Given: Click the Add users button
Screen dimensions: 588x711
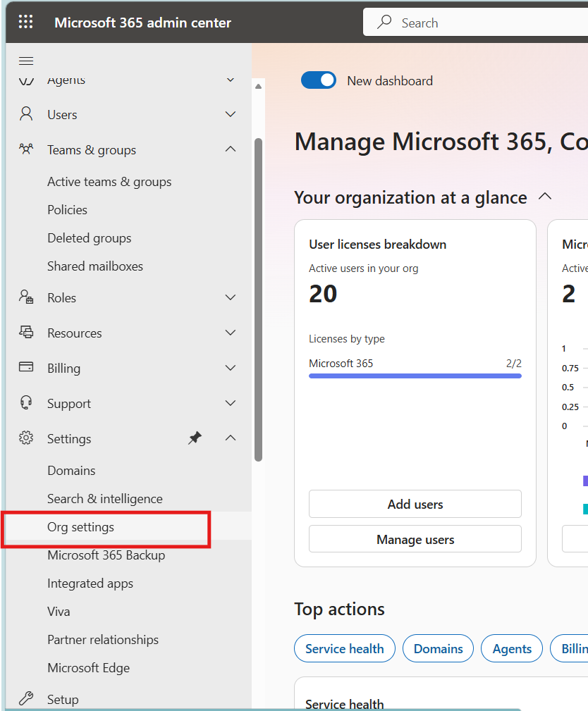Looking at the screenshot, I should coord(415,504).
